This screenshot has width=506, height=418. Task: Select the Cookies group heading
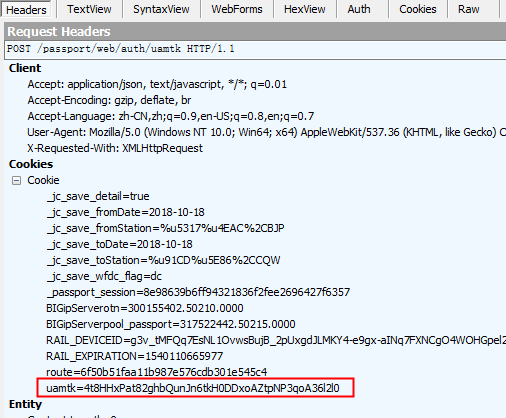(31, 164)
